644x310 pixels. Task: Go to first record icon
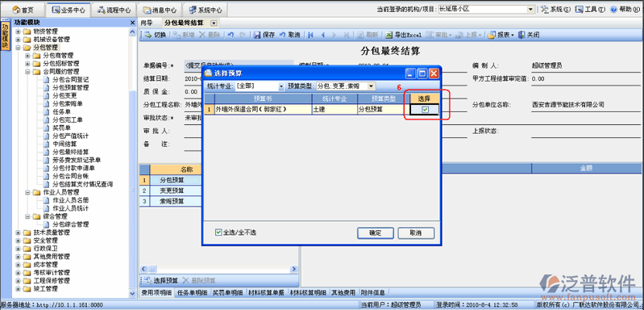310,35
